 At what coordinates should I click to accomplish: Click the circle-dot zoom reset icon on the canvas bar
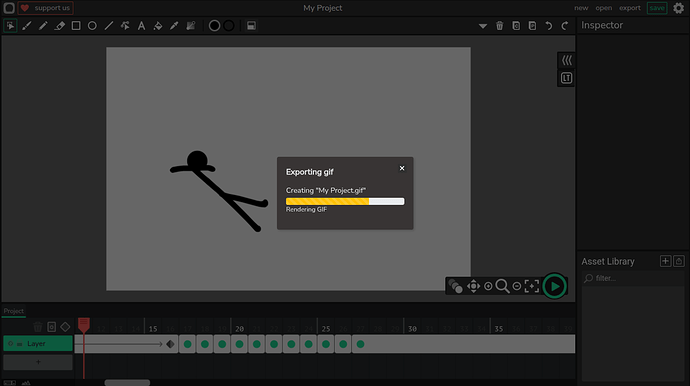tap(488, 286)
